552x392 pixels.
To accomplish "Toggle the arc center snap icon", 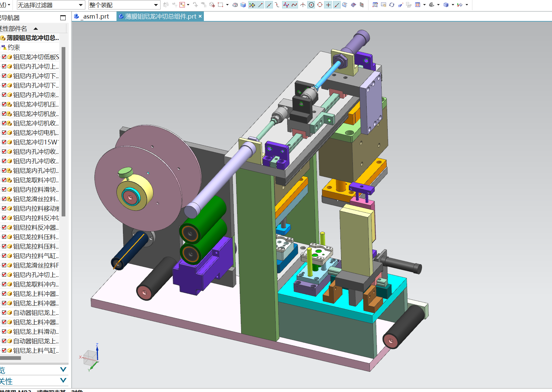I will click(311, 5).
